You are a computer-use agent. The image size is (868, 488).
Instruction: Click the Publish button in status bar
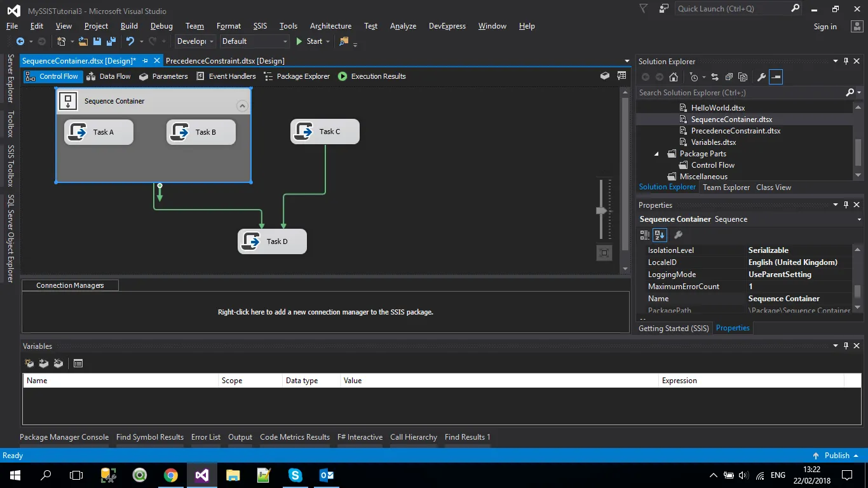(836, 456)
